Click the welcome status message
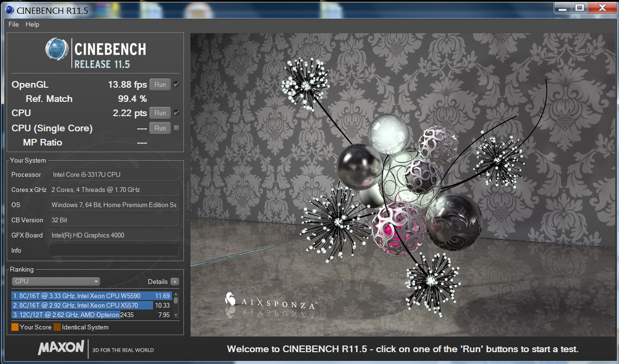Viewport: 619px width, 364px height. (x=403, y=349)
